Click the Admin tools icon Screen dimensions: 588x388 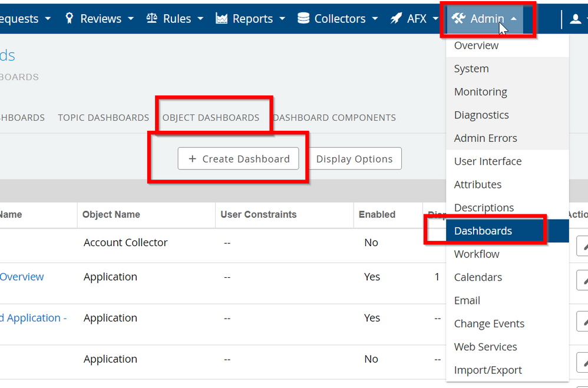point(458,19)
